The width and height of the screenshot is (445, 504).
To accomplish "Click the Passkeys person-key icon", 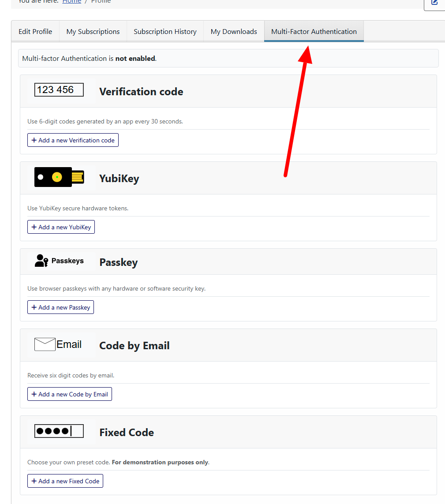I will click(x=41, y=261).
